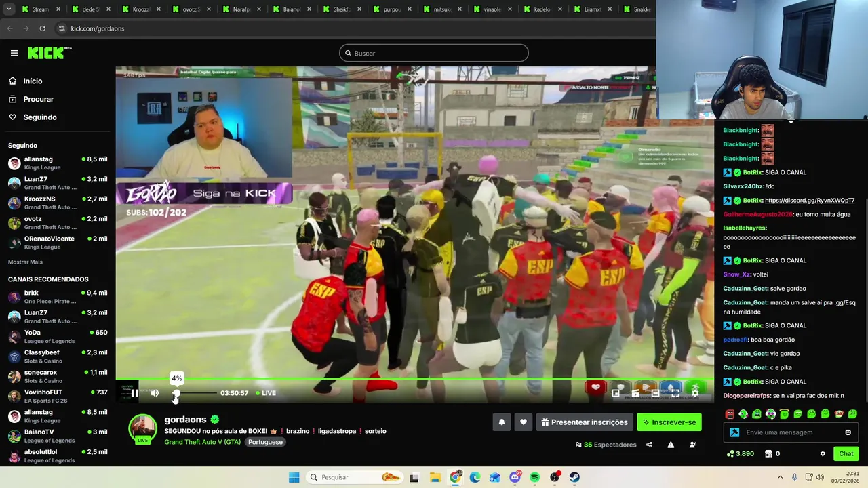The width and height of the screenshot is (868, 488).
Task: Toggle theater mode on the player
Action: pos(655,393)
